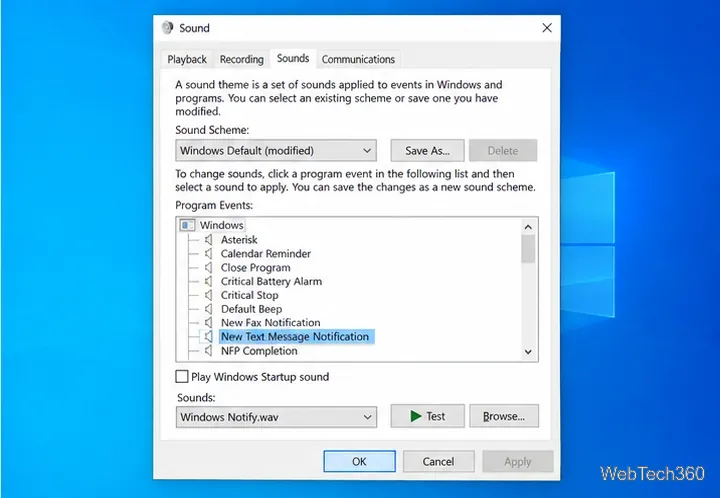This screenshot has width=720, height=498.
Task: Click the Program Events scrollbar up arrow
Action: pos(528,227)
